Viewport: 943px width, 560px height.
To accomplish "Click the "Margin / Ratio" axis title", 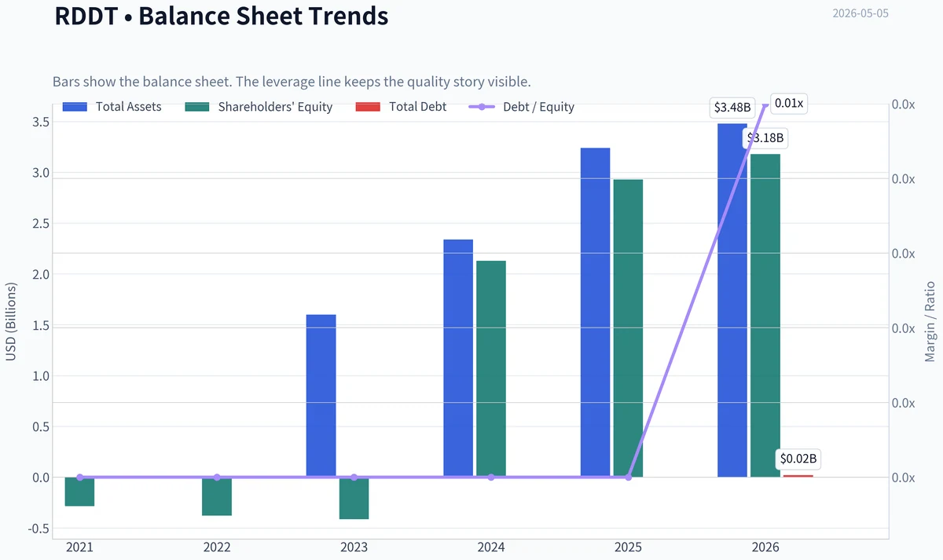I will [x=931, y=322].
